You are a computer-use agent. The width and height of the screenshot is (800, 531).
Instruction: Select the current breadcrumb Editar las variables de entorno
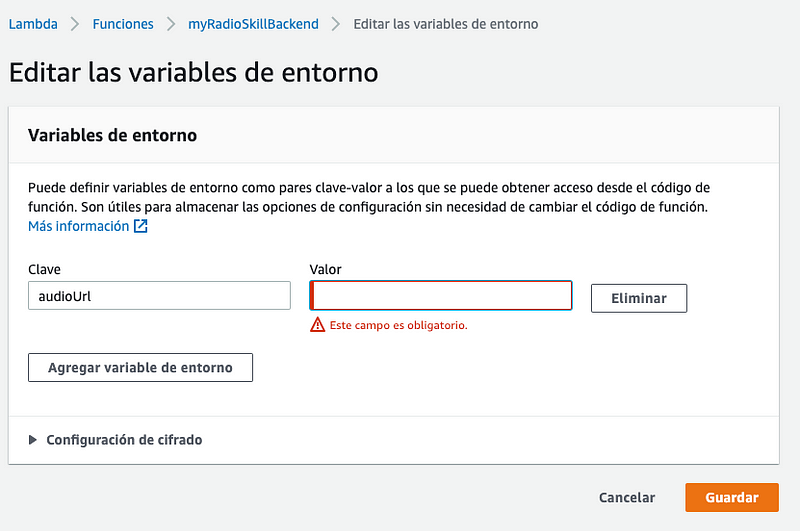pyautogui.click(x=445, y=24)
